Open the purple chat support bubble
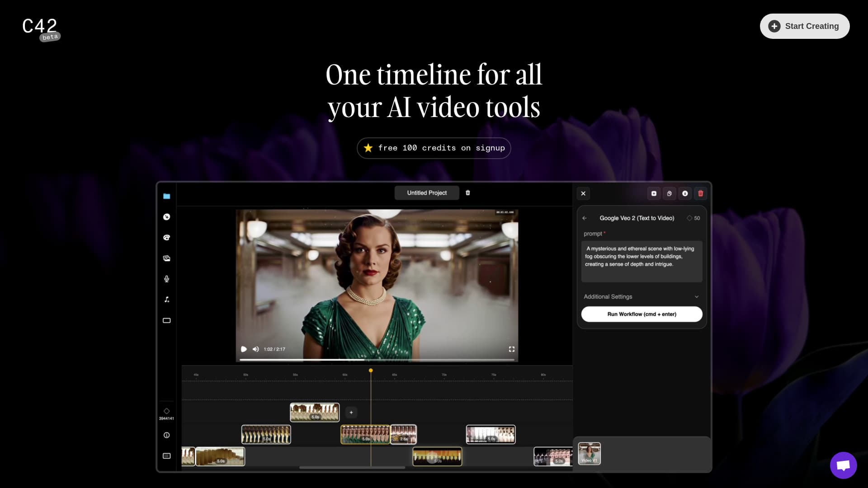Image resolution: width=868 pixels, height=488 pixels. pos(843,465)
